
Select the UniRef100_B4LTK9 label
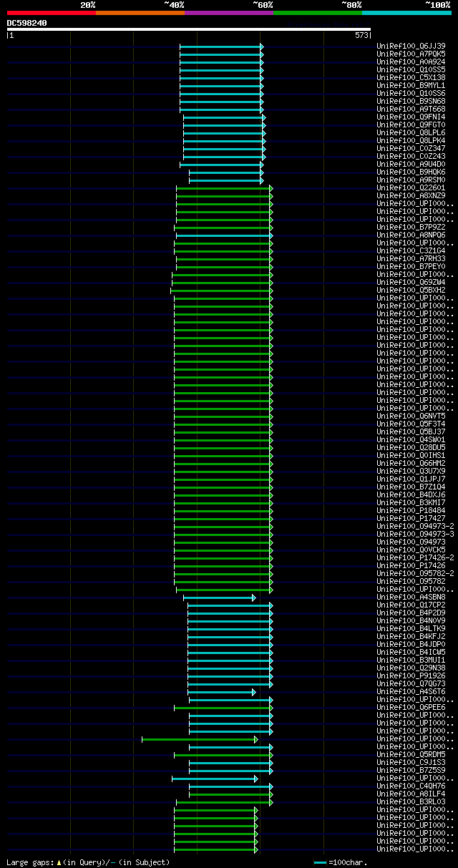411,628
